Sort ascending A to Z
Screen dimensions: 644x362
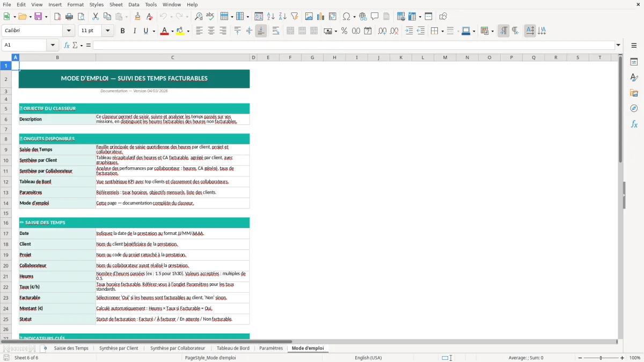pos(271,17)
